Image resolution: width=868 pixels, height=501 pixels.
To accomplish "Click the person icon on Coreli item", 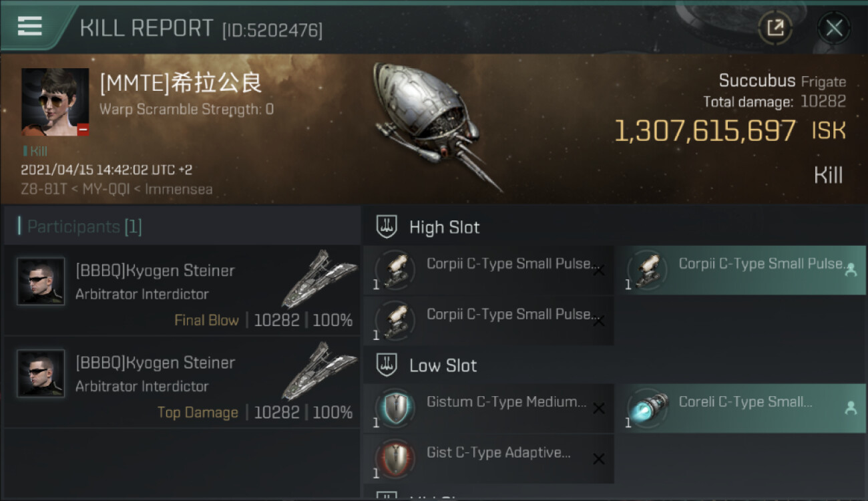I will 851,407.
